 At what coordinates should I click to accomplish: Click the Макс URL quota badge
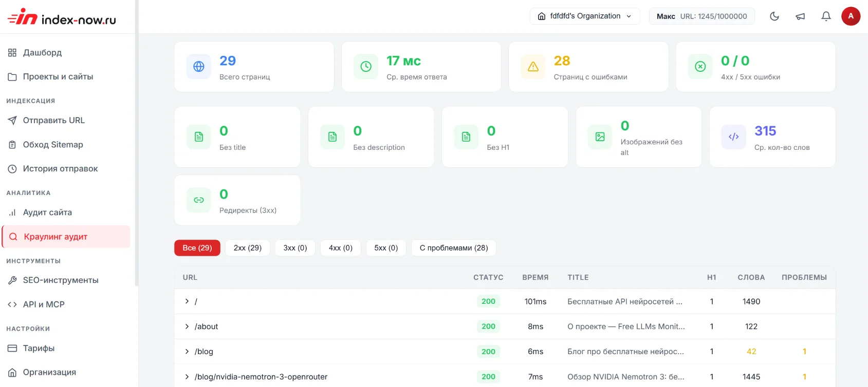click(x=701, y=16)
